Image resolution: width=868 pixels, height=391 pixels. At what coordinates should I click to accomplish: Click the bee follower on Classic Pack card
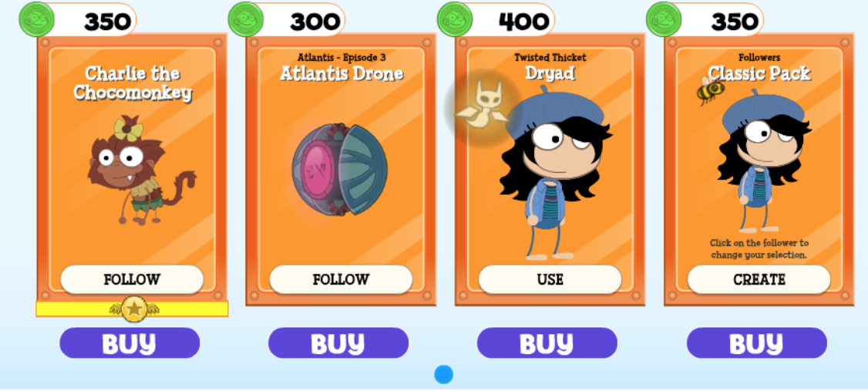pos(710,91)
